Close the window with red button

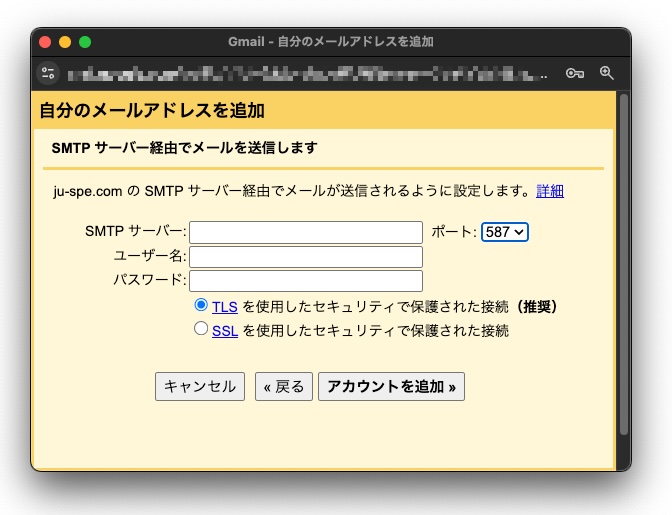45,42
